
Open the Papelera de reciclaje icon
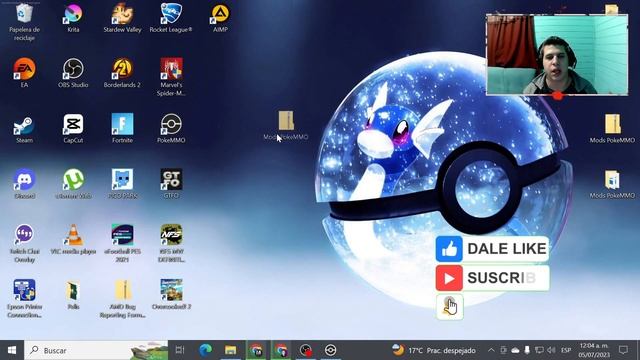pos(24,21)
